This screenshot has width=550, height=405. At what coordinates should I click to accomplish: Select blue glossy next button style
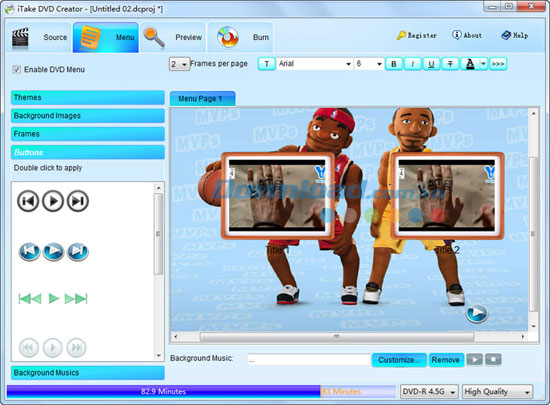pos(78,251)
